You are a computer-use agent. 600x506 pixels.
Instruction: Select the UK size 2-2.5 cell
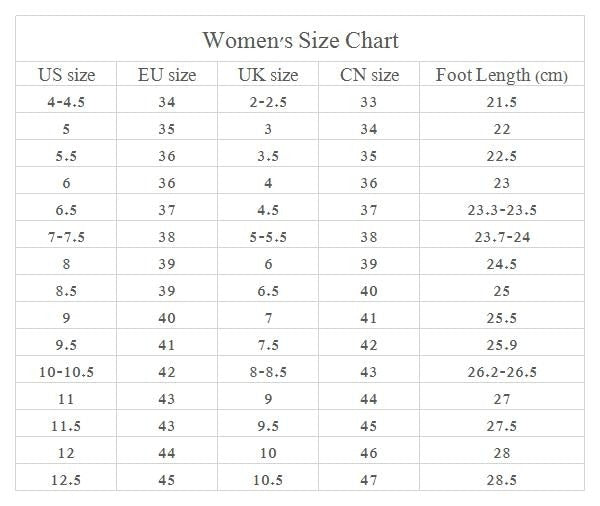(268, 102)
